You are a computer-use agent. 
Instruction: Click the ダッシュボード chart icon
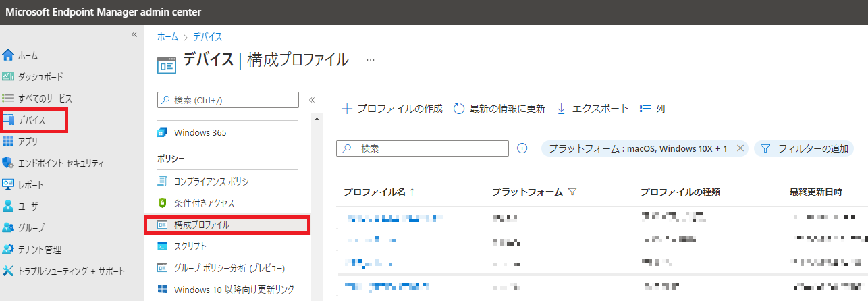coord(8,77)
